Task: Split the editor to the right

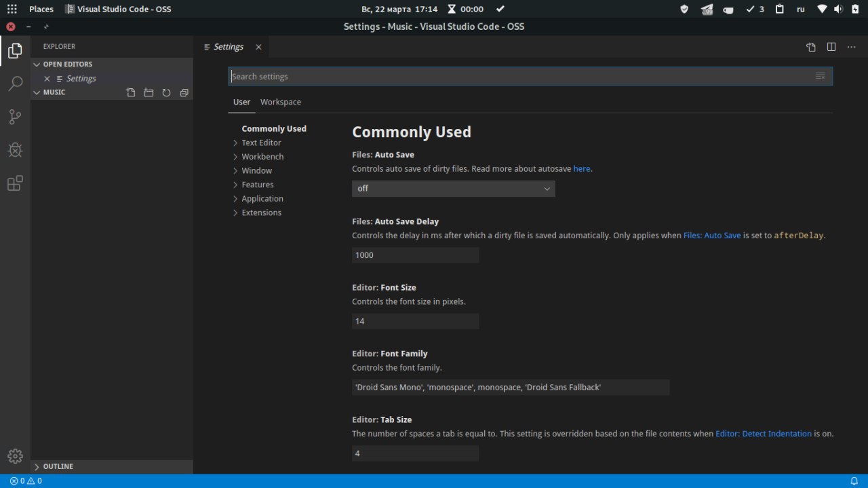Action: [x=831, y=47]
